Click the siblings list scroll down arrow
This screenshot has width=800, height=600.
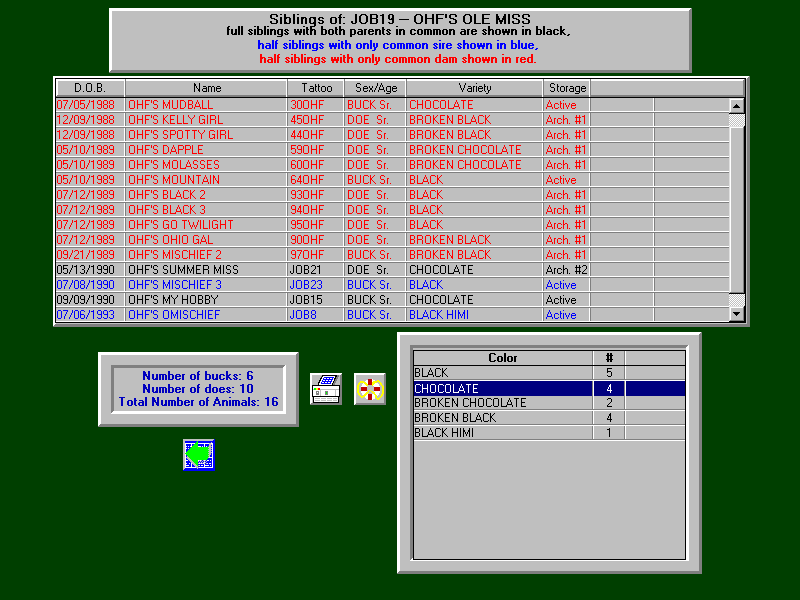736,314
